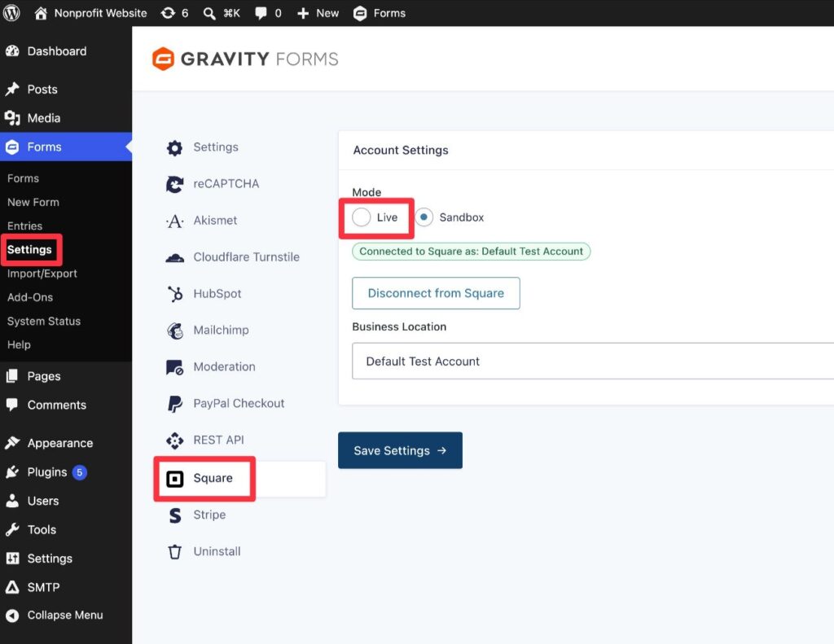Image resolution: width=834 pixels, height=644 pixels.
Task: Click the Tools wrench icon
Action: [12, 529]
